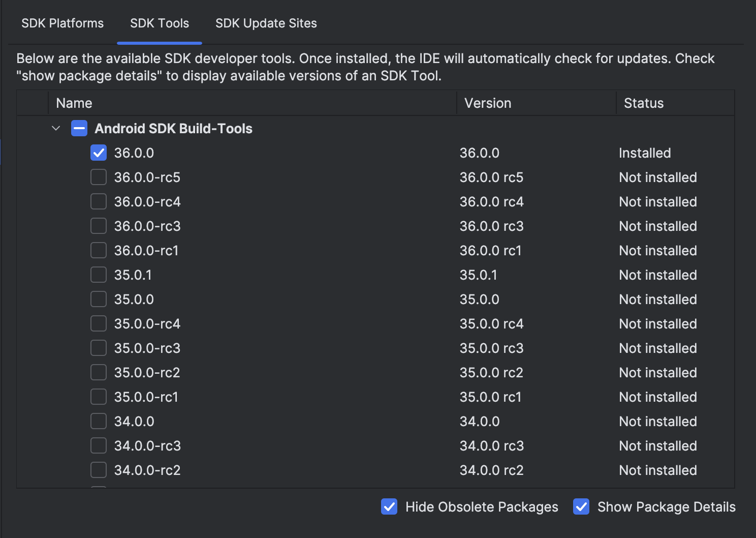Uncheck the 36.0.0 build-tools checkbox
Screen dimensions: 756x538
coord(99,153)
